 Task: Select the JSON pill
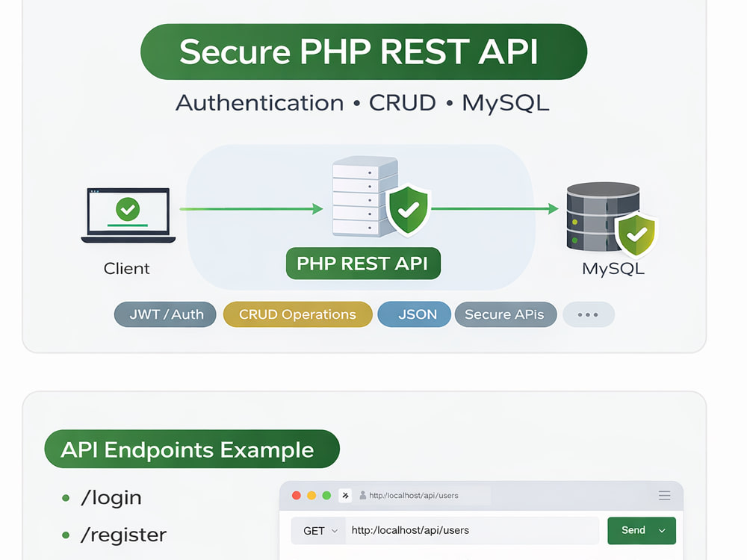[x=415, y=314]
